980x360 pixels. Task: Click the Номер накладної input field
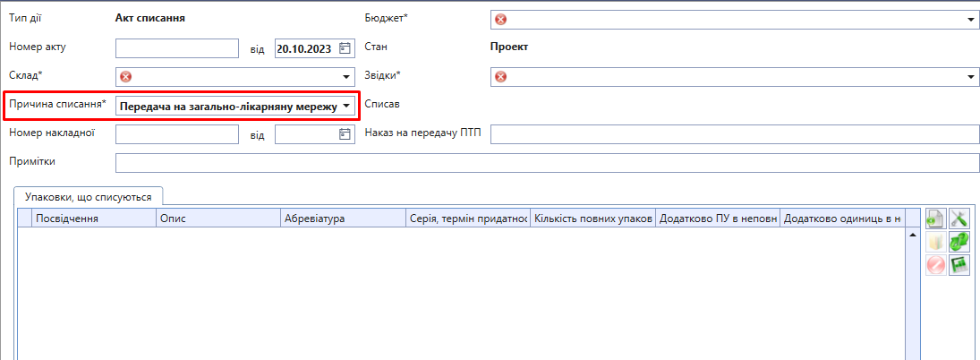[x=177, y=133]
